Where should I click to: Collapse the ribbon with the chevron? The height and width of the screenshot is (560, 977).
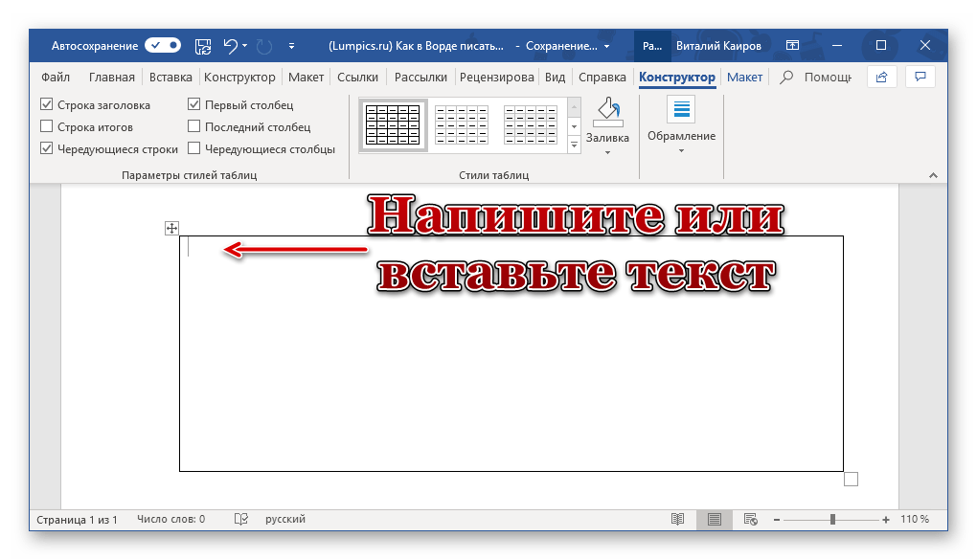point(931,175)
